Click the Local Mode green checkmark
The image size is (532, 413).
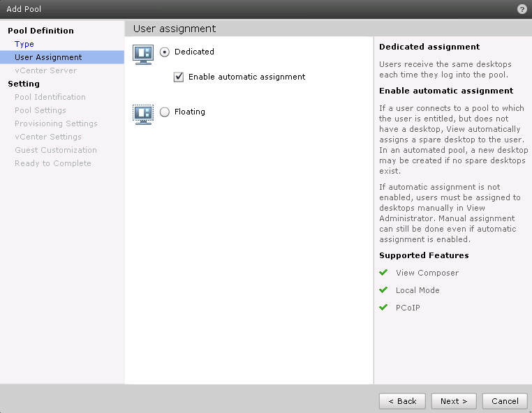(x=383, y=290)
